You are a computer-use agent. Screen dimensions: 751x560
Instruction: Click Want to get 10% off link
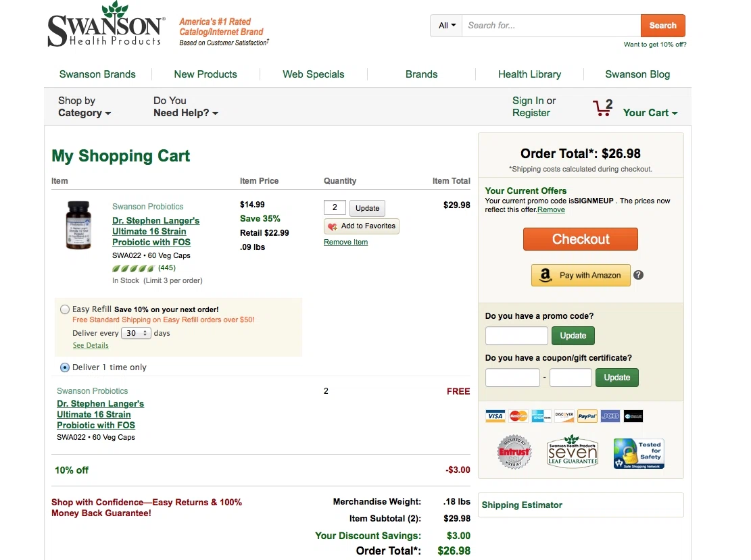(655, 45)
